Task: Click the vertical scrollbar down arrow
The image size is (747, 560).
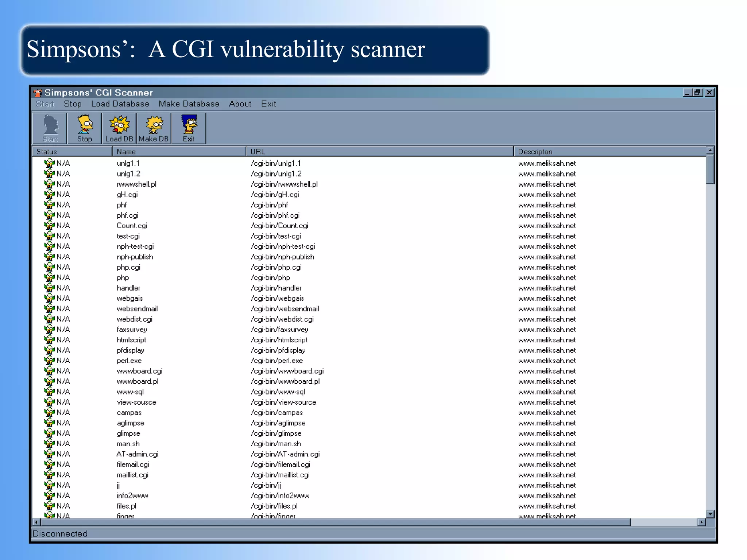Action: click(710, 514)
